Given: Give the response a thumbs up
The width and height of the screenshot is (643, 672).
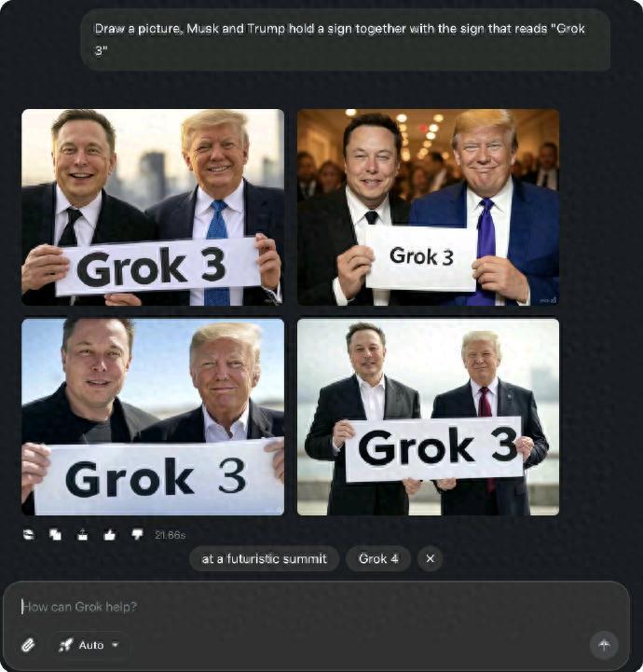Looking at the screenshot, I should 110,534.
